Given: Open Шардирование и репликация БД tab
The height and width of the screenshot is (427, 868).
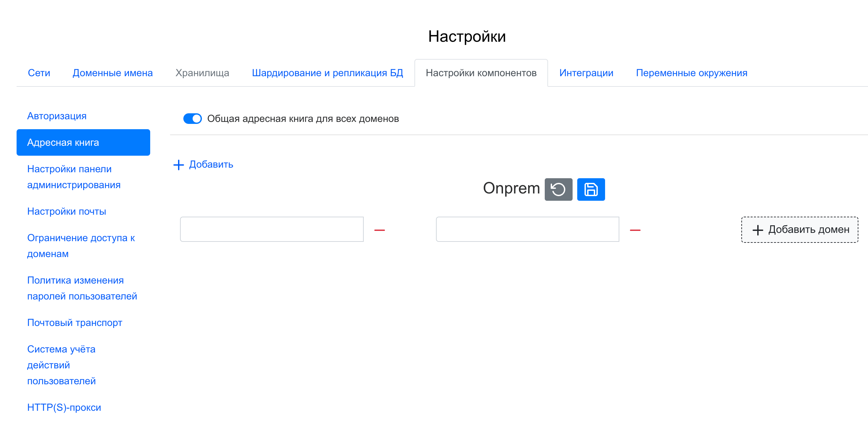Looking at the screenshot, I should (327, 73).
